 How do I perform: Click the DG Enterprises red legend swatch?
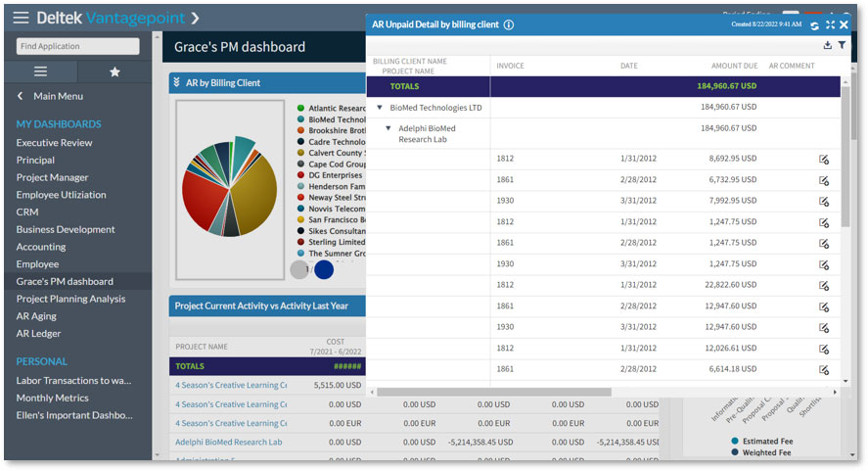(301, 175)
